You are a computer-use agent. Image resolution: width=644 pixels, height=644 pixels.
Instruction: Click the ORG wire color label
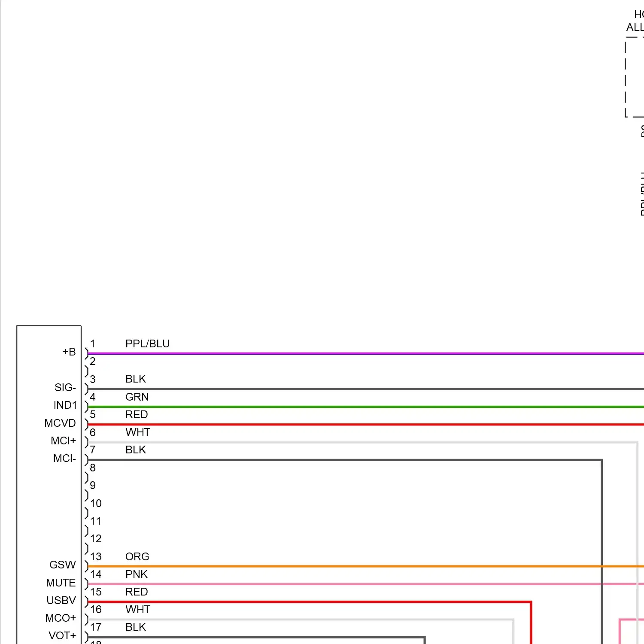pos(137,557)
